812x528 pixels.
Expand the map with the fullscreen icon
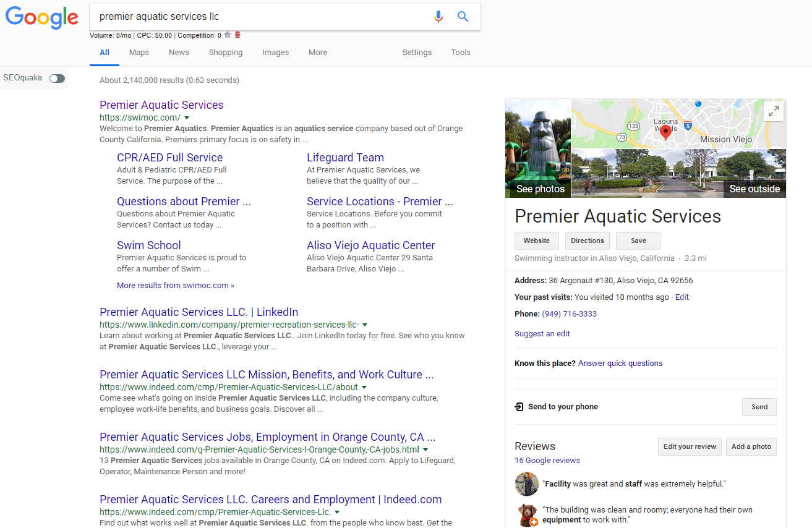point(774,111)
